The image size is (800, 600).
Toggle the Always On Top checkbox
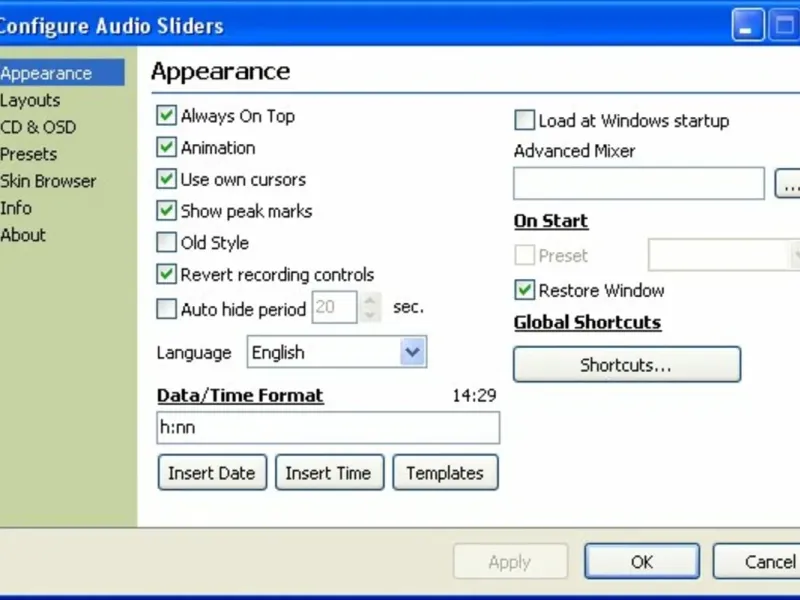tap(166, 115)
